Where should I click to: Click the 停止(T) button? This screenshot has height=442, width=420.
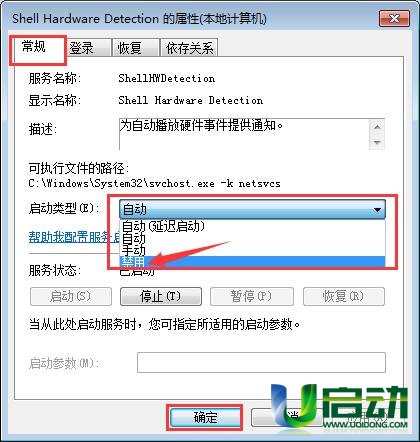point(161,296)
